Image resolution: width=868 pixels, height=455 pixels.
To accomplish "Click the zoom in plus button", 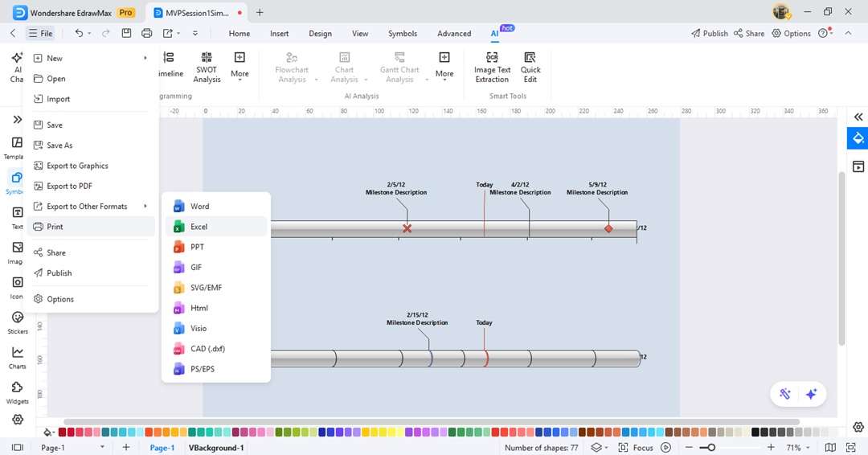I will click(x=771, y=447).
